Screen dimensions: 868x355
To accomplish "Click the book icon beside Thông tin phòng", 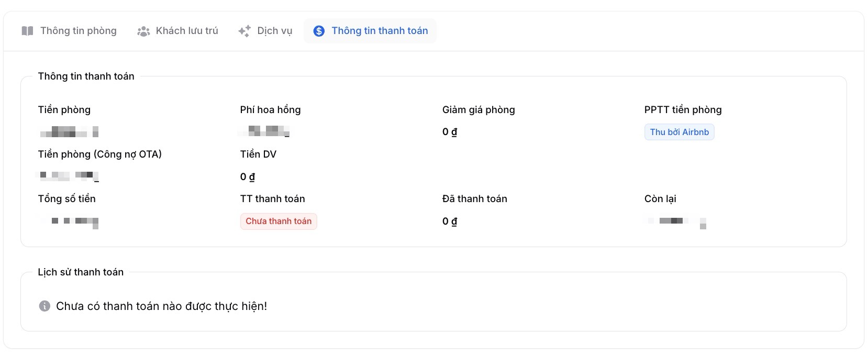I will pos(27,31).
